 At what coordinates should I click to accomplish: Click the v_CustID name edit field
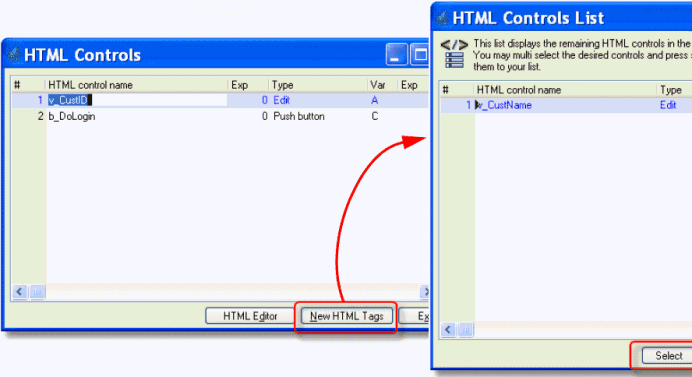pos(137,100)
